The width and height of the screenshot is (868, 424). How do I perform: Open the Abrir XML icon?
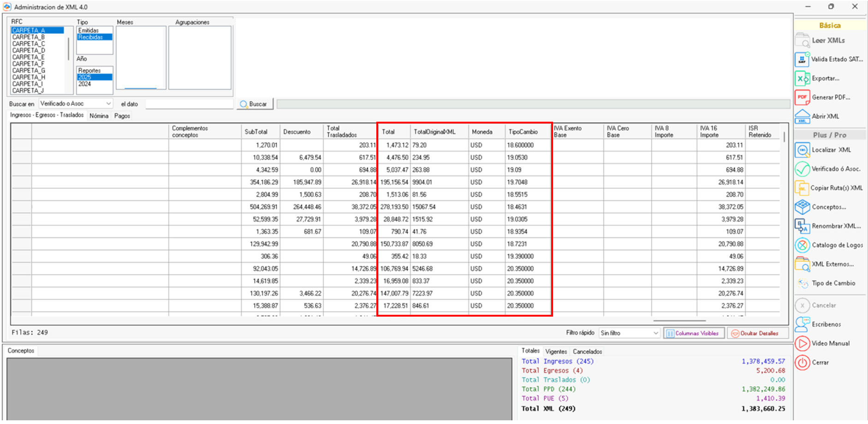click(x=803, y=117)
